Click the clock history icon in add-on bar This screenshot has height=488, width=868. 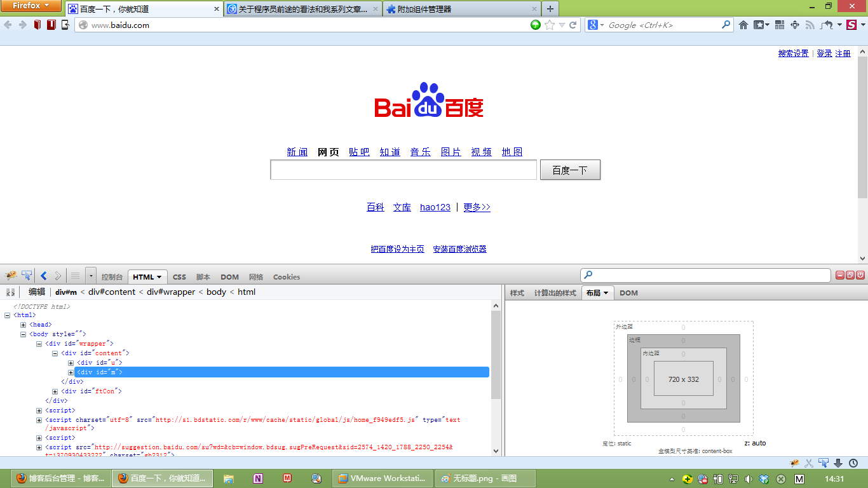853,463
